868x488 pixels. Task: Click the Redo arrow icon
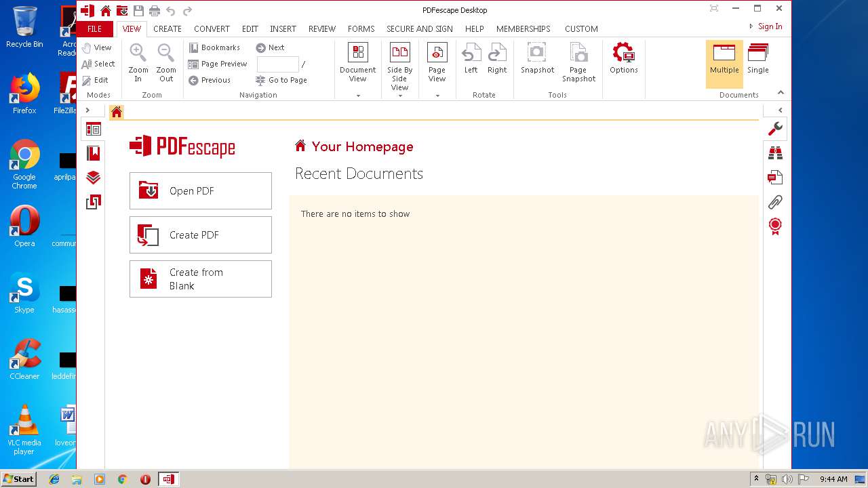[x=187, y=10]
